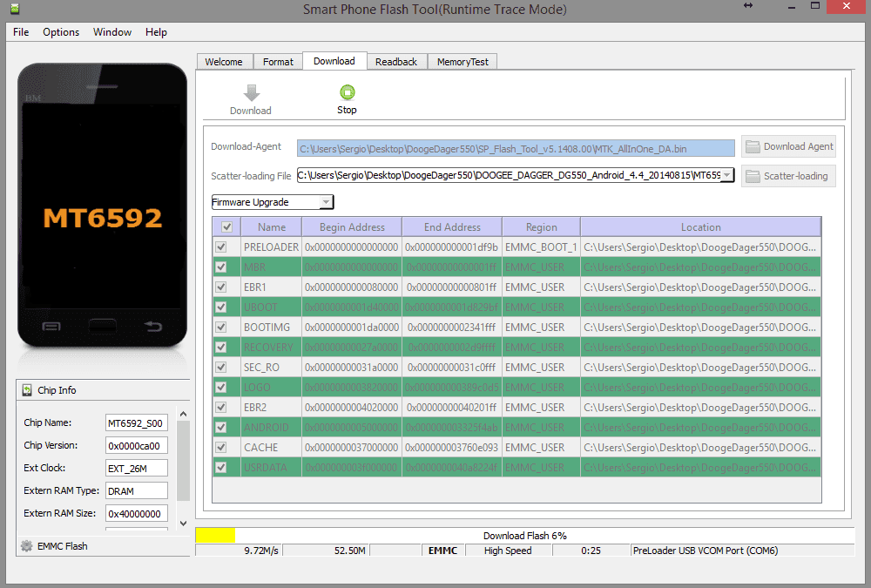Click the 0:25 elapsed time in status bar

[591, 551]
